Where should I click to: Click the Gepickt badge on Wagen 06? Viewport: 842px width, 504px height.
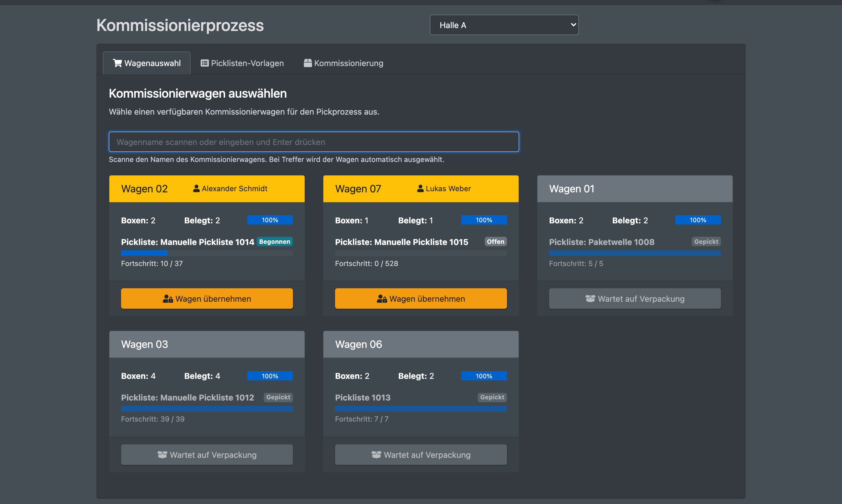click(492, 397)
